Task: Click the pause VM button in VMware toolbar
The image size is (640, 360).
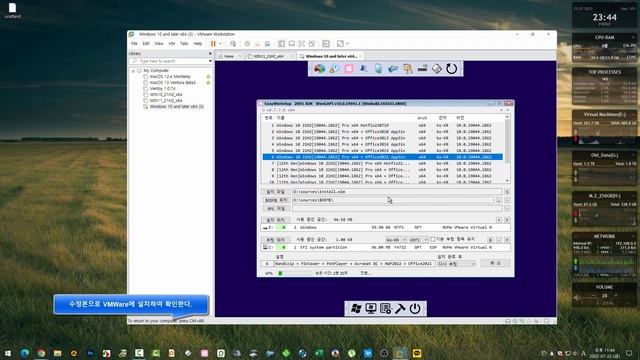Action: click(x=213, y=44)
